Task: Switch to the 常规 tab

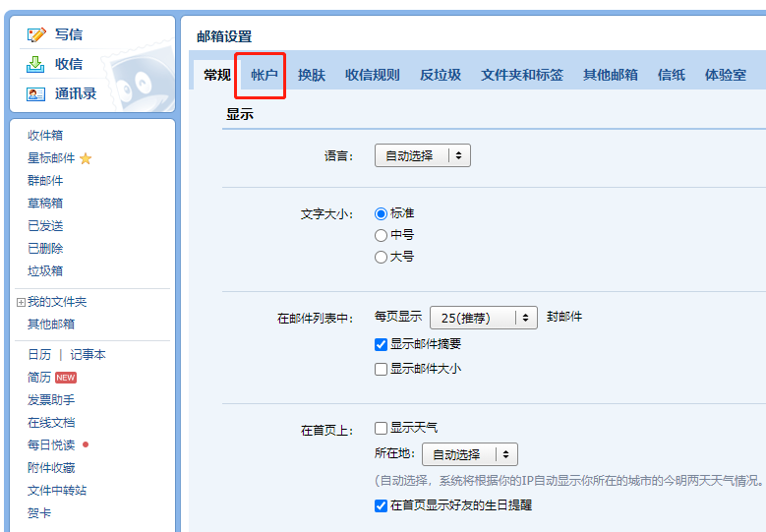Action: pos(217,75)
